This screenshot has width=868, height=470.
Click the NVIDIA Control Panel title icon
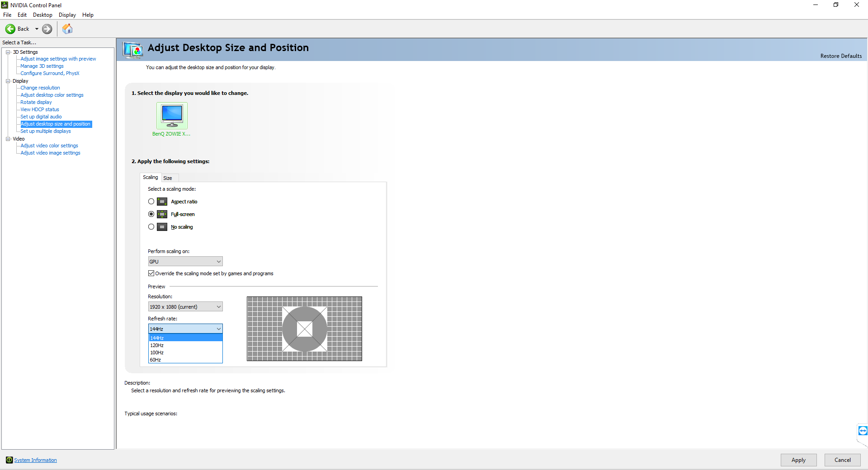(x=5, y=5)
